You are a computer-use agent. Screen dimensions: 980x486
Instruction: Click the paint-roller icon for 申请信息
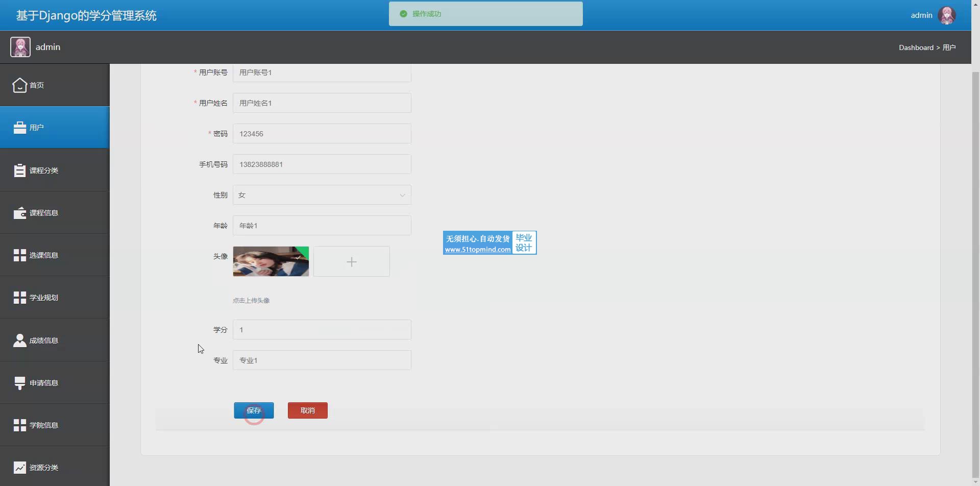pyautogui.click(x=20, y=383)
